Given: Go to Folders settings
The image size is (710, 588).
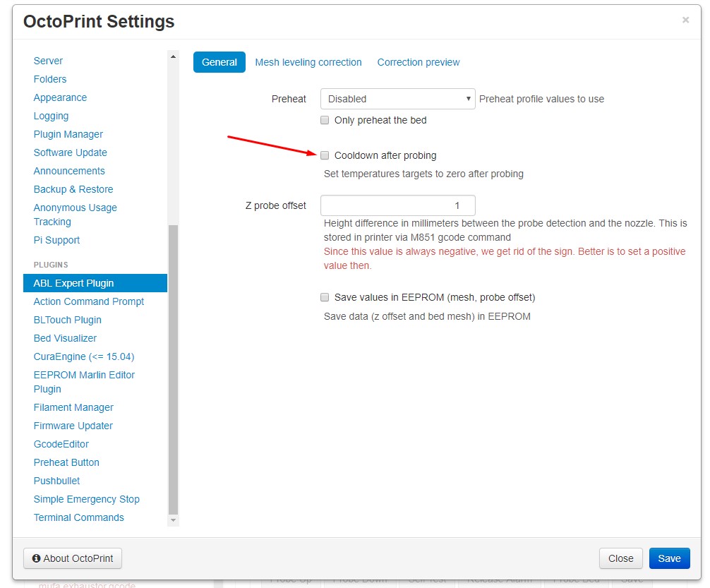Looking at the screenshot, I should (x=50, y=79).
